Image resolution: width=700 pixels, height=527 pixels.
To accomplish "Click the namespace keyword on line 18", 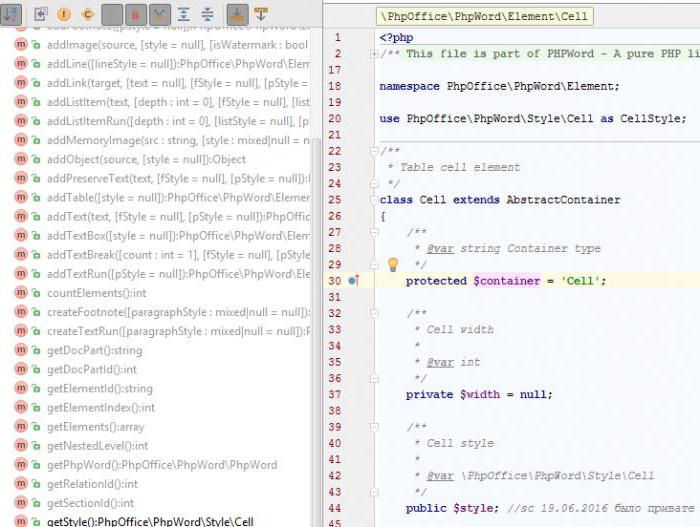I will [409, 86].
